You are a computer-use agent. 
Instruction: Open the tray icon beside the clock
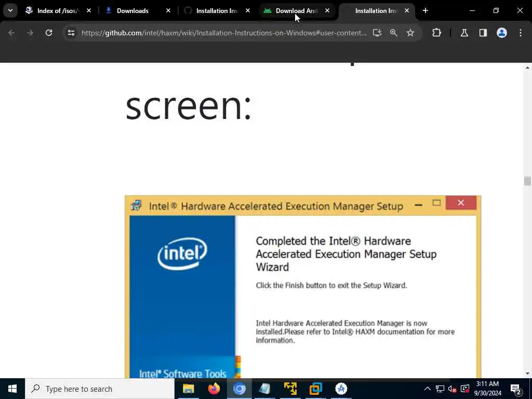(465, 389)
